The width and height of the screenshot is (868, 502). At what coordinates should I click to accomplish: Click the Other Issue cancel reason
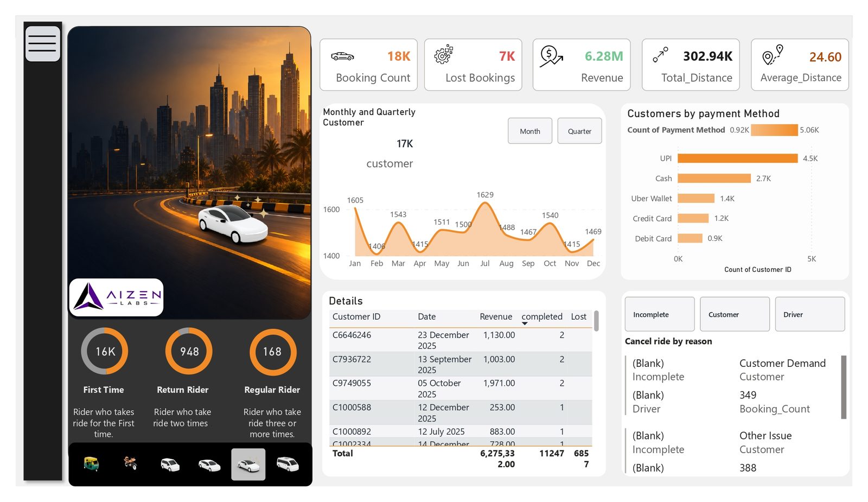click(x=765, y=435)
